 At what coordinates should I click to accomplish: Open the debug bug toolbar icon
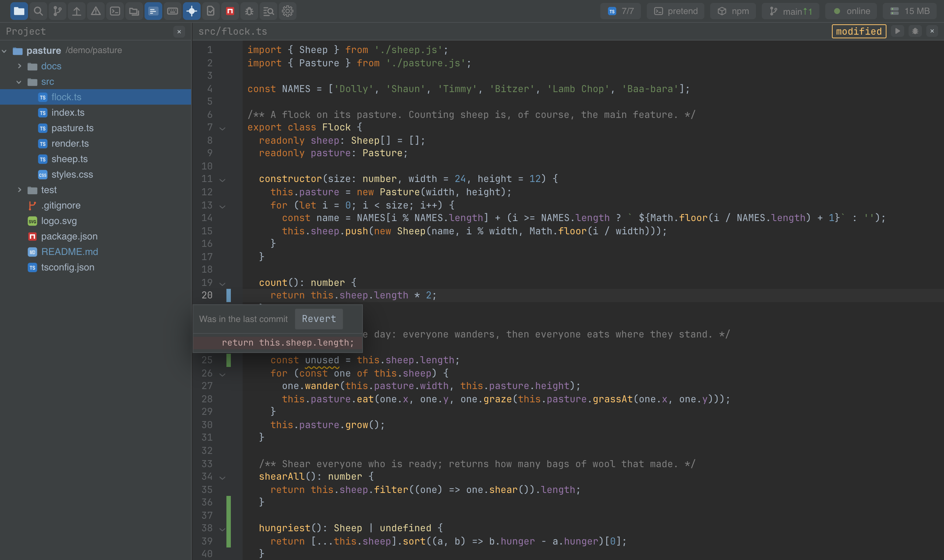coord(249,11)
